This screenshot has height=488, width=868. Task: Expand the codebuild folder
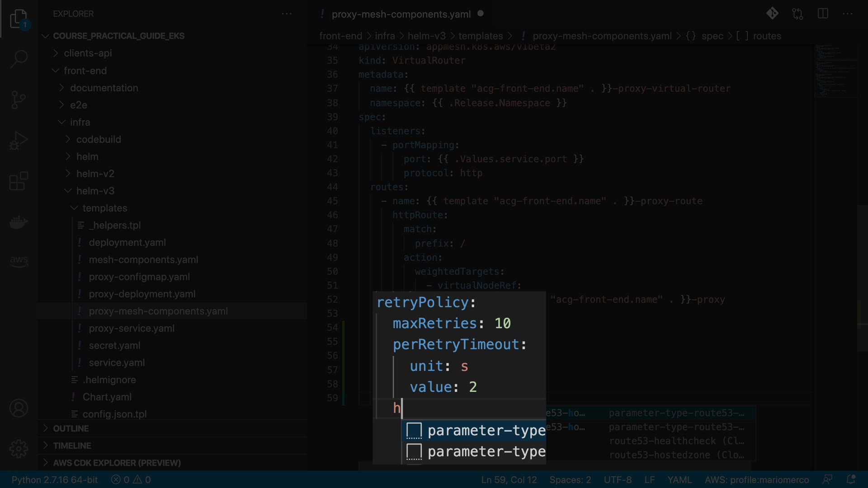[x=98, y=139]
